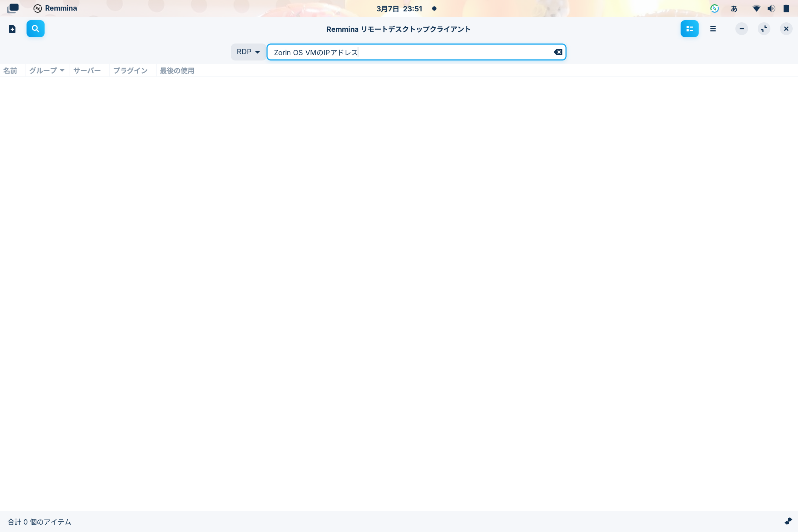Expand the グループ column dropdown arrow

pyautogui.click(x=62, y=70)
